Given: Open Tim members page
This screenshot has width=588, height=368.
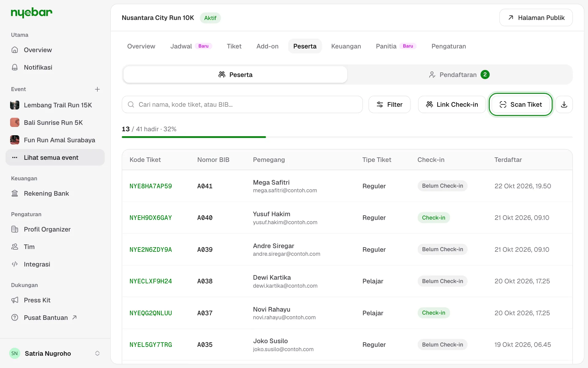Looking at the screenshot, I should click(x=55, y=247).
